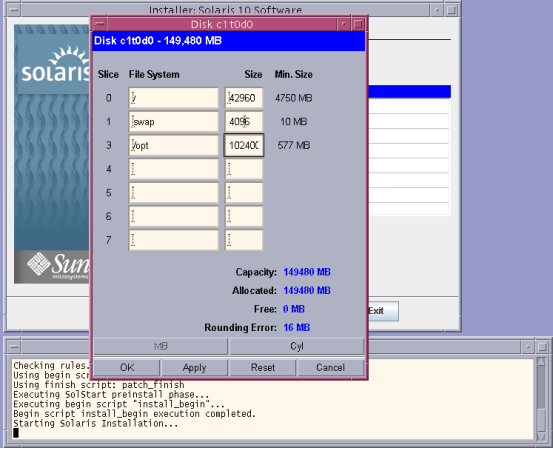Screen dimensions: 553x449
Task: Minimize the Installer Solaris 10 Software window
Action: (x=437, y=10)
